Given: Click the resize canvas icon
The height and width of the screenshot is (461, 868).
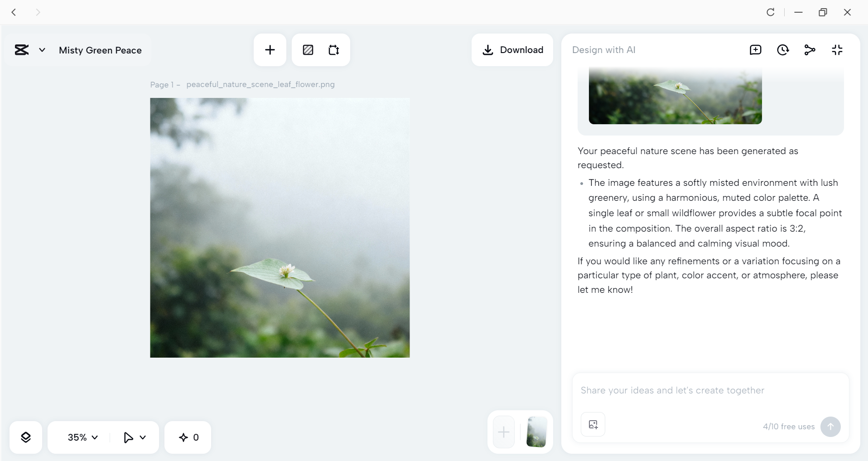Looking at the screenshot, I should (x=334, y=50).
